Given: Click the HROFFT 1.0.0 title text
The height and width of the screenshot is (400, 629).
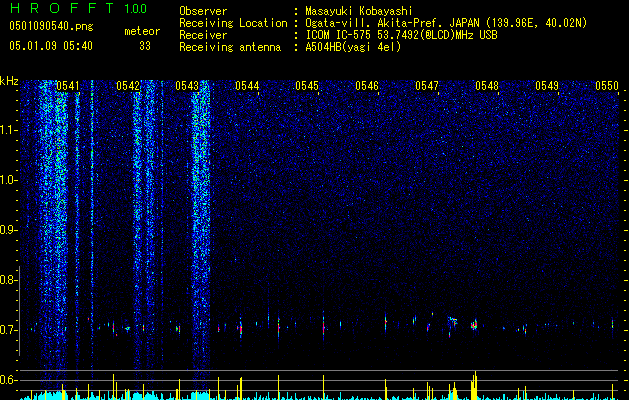Looking at the screenshot, I should tap(78, 8).
